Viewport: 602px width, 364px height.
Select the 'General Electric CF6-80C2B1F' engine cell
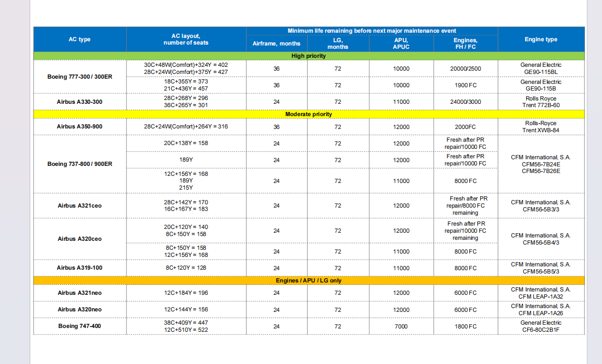(541, 326)
